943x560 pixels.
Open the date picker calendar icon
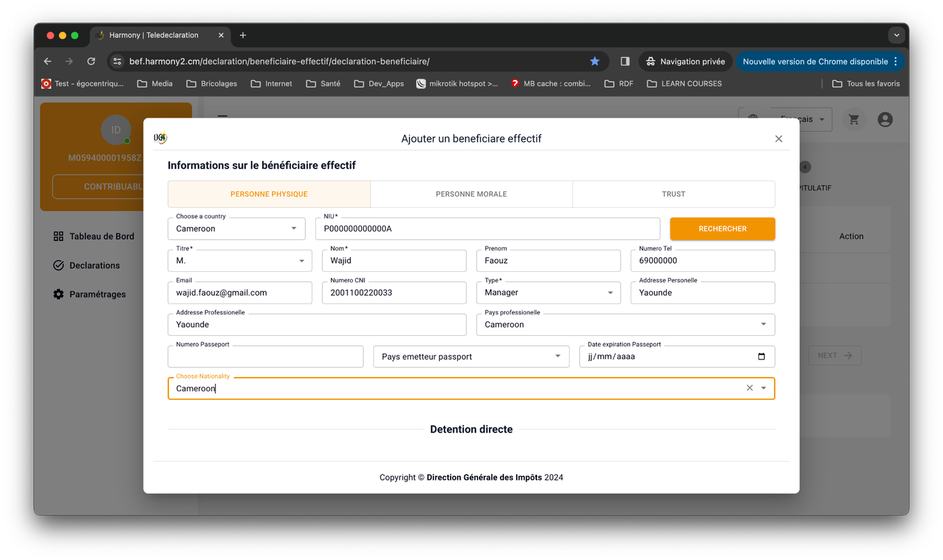click(761, 357)
